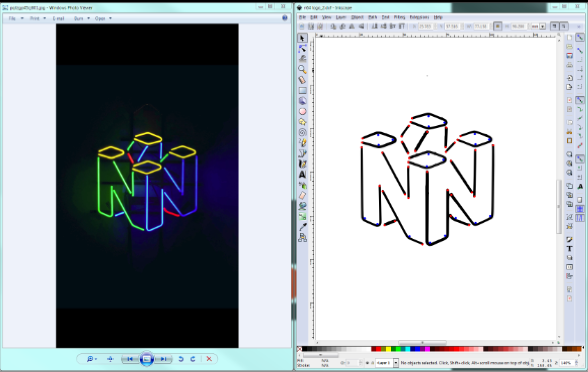Click the Photo Viewer delete X icon

(x=209, y=359)
